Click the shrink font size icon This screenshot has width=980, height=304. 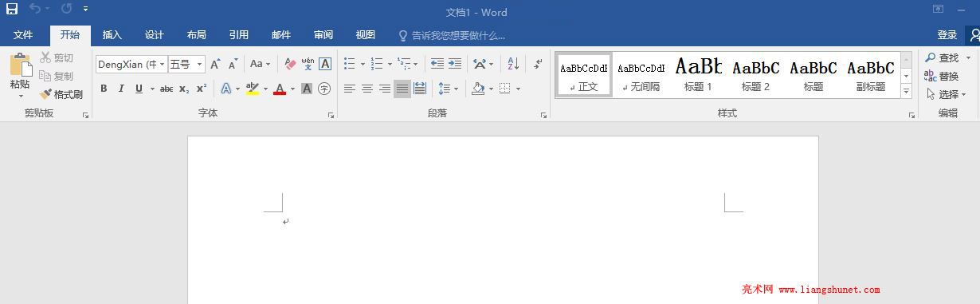233,64
